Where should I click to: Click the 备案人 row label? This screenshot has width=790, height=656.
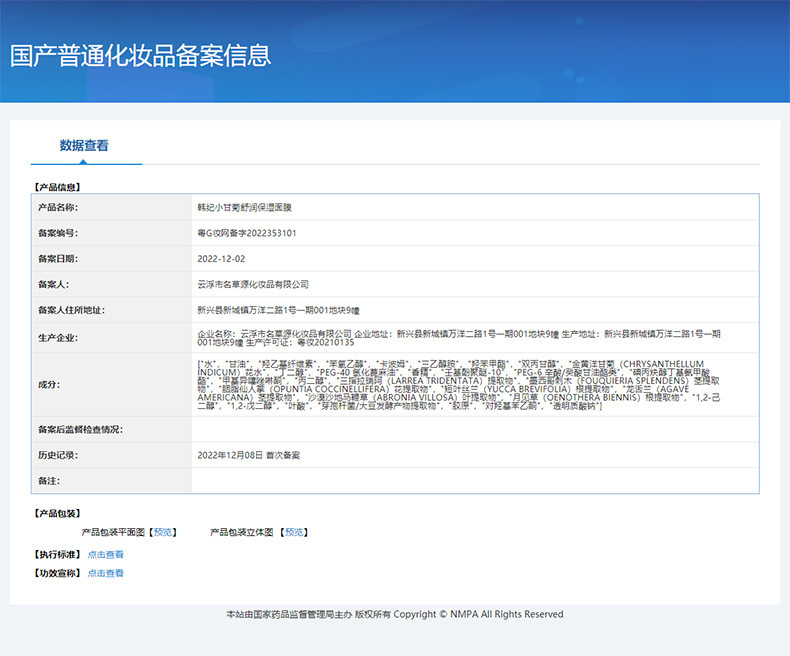[53, 284]
